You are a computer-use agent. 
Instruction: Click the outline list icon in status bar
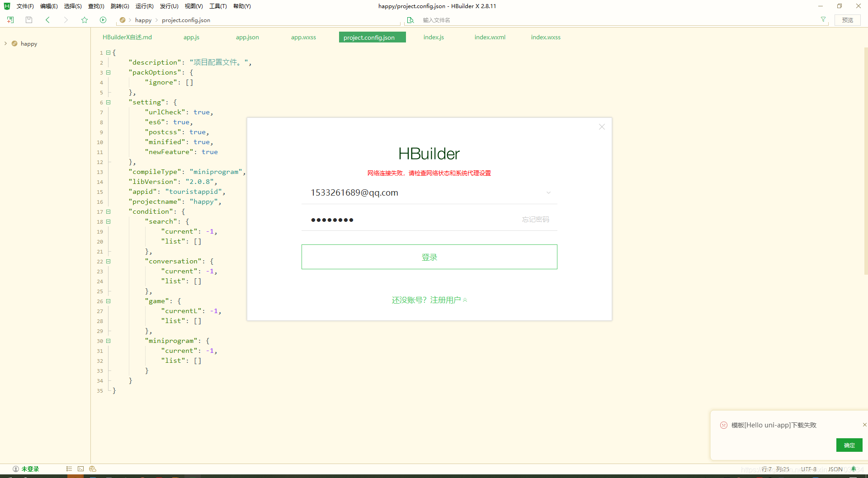69,469
